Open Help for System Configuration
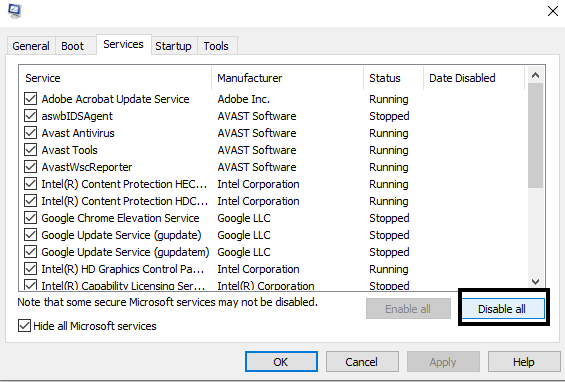The height and width of the screenshot is (382, 565). (x=524, y=362)
